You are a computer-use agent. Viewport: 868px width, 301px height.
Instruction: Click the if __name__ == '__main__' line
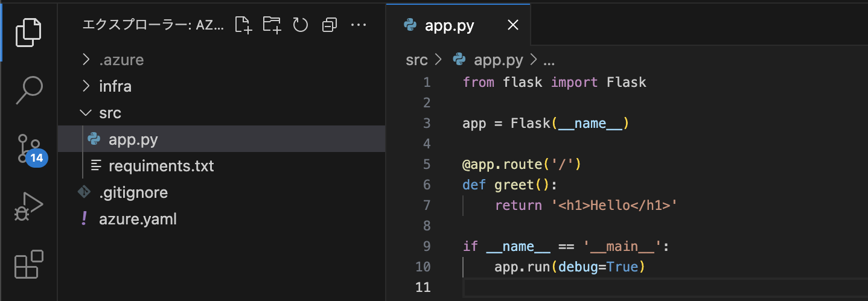[566, 246]
